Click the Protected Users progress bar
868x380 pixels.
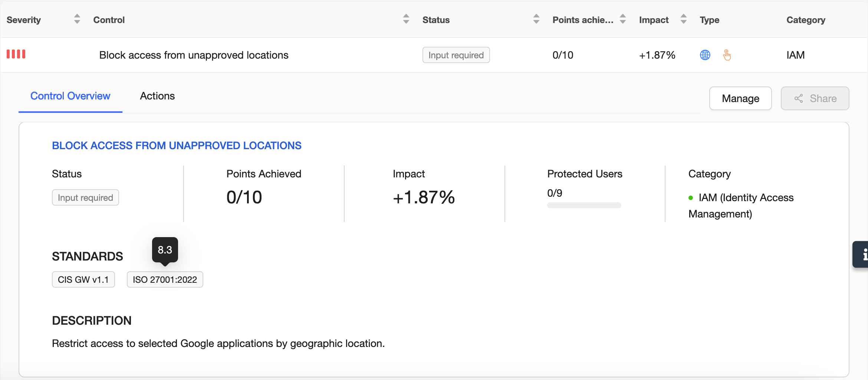click(x=584, y=205)
